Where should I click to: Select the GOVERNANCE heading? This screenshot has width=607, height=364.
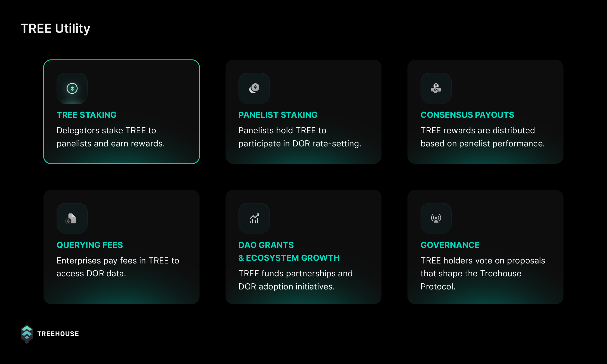coord(450,245)
